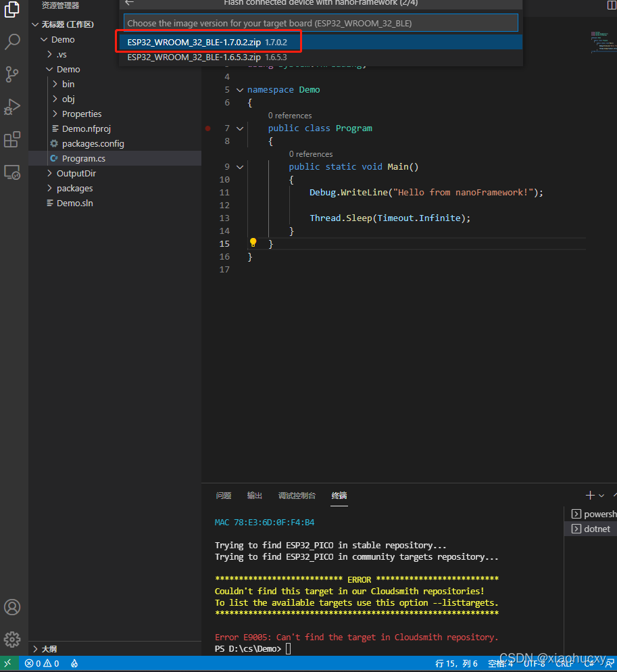Click the 空格: 4 indentation setting
The width and height of the screenshot is (617, 672).
tap(501, 663)
